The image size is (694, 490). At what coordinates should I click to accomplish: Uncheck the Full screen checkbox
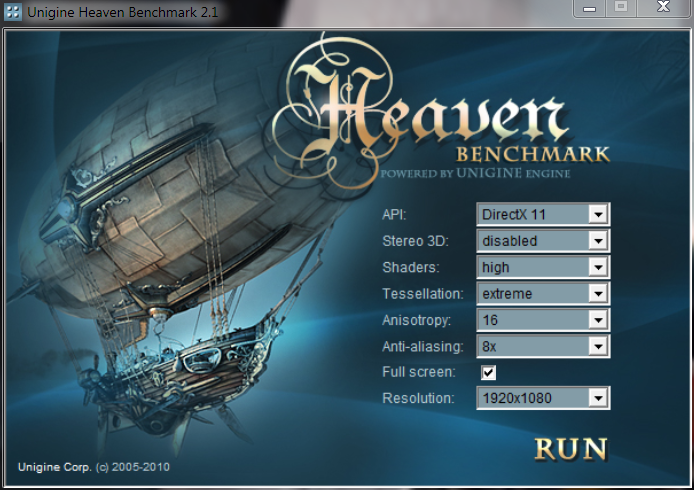(489, 372)
